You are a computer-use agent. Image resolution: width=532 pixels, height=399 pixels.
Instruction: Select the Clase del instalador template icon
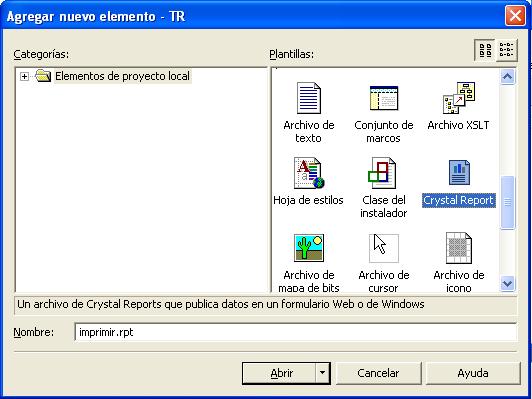382,173
